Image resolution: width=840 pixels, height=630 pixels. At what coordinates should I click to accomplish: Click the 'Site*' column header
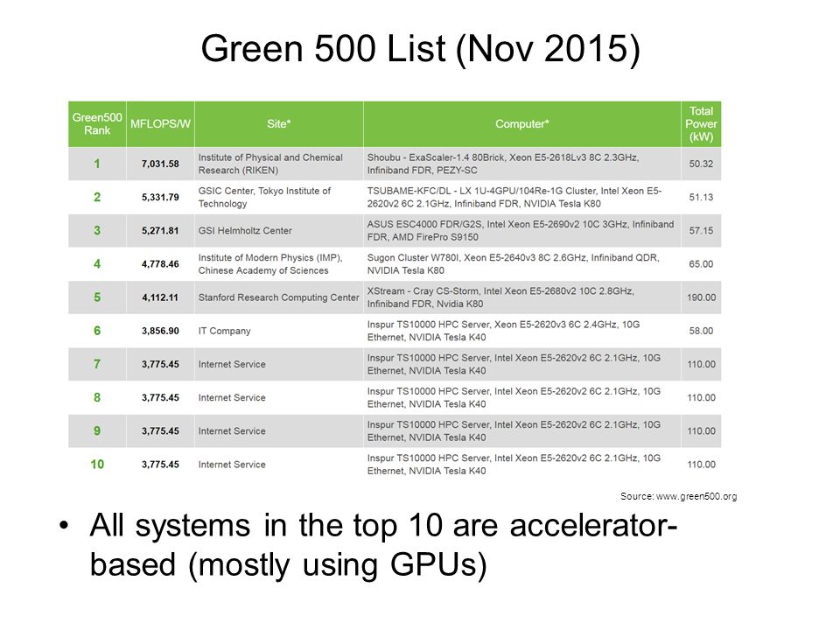coord(278,123)
